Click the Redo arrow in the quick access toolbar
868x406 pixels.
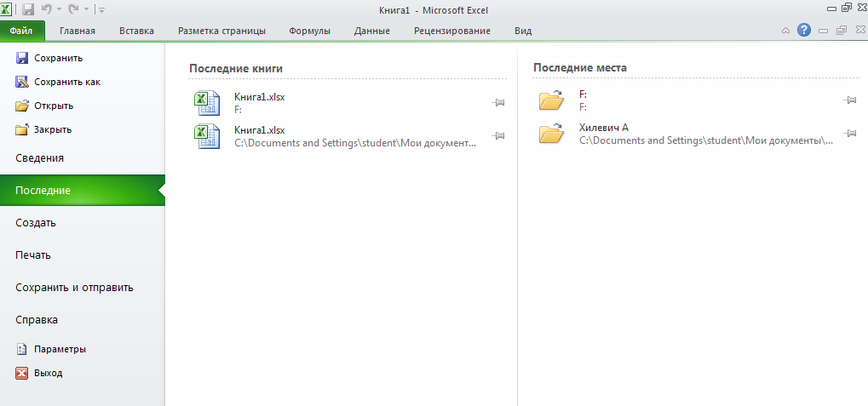[73, 9]
